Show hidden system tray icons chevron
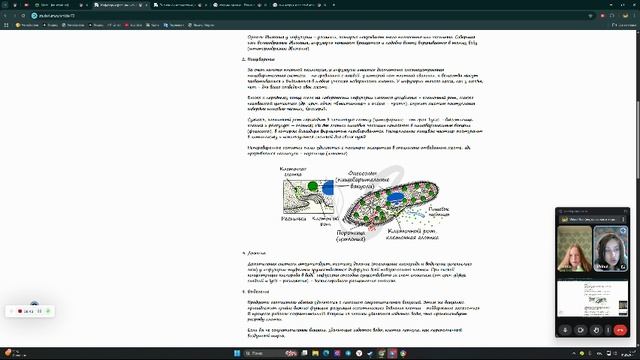640x360 pixels. tap(573, 353)
